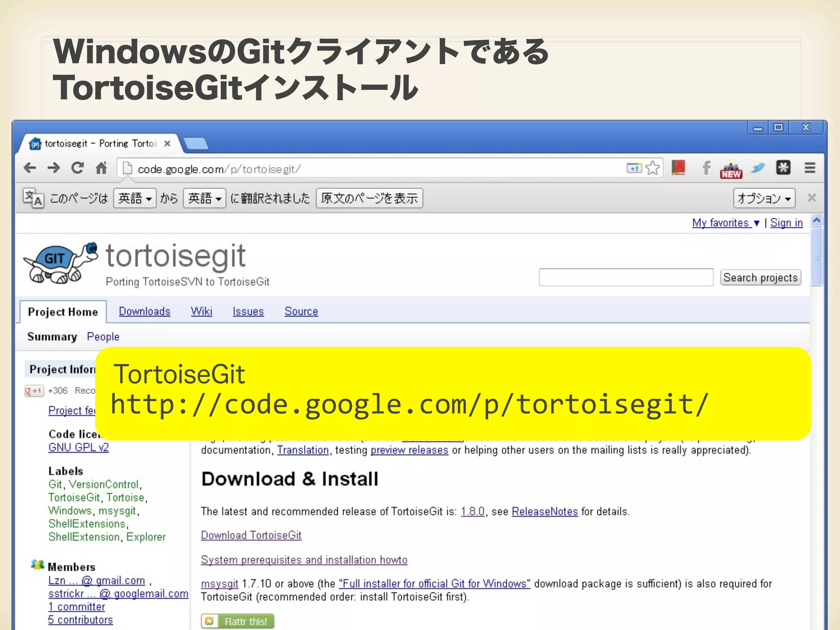Go to browser home page icon

pyautogui.click(x=101, y=168)
